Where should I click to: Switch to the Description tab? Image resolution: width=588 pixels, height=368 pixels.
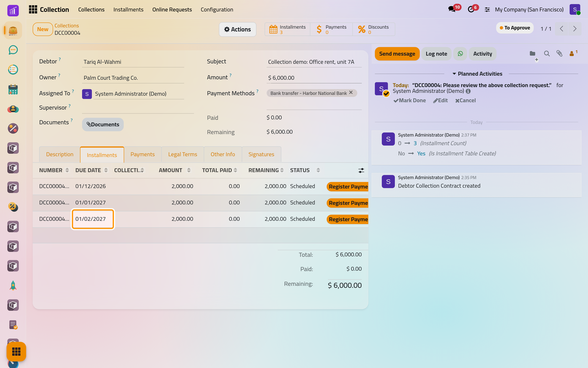pyautogui.click(x=60, y=154)
